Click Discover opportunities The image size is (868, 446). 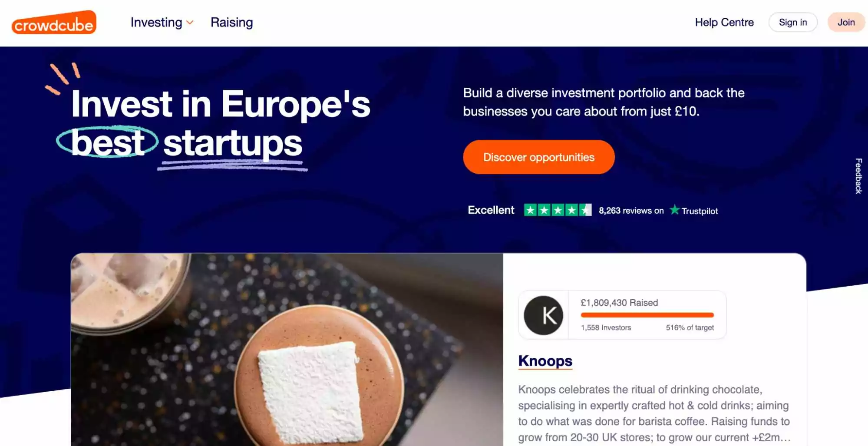[538, 157]
